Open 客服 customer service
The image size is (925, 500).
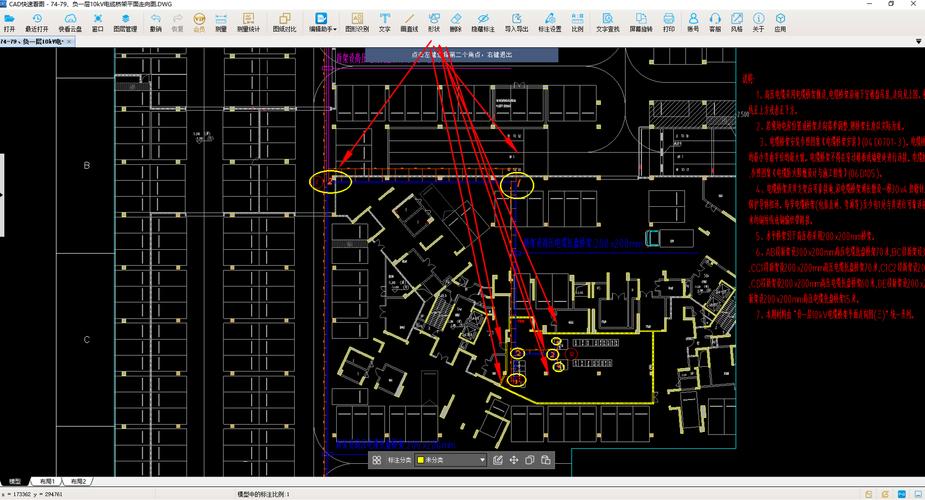(715, 22)
